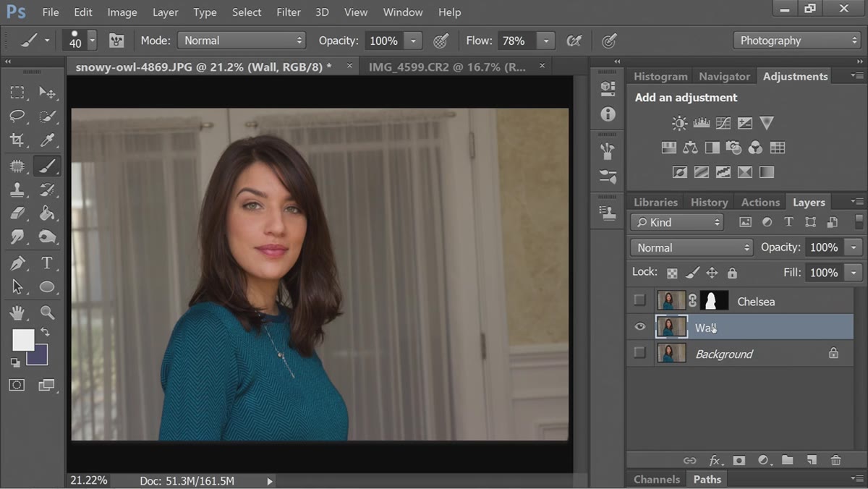The height and width of the screenshot is (489, 868).
Task: Open the Image menu
Action: 122,12
